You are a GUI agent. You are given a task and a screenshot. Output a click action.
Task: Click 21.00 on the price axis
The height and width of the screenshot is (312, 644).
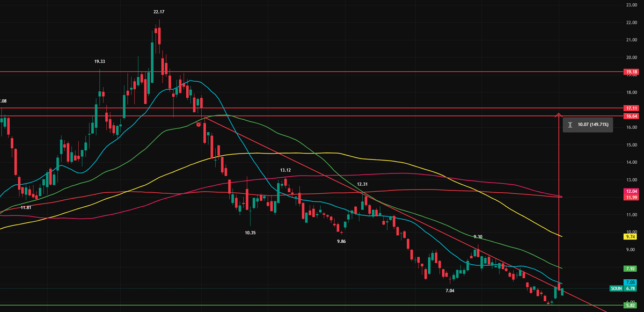point(631,40)
